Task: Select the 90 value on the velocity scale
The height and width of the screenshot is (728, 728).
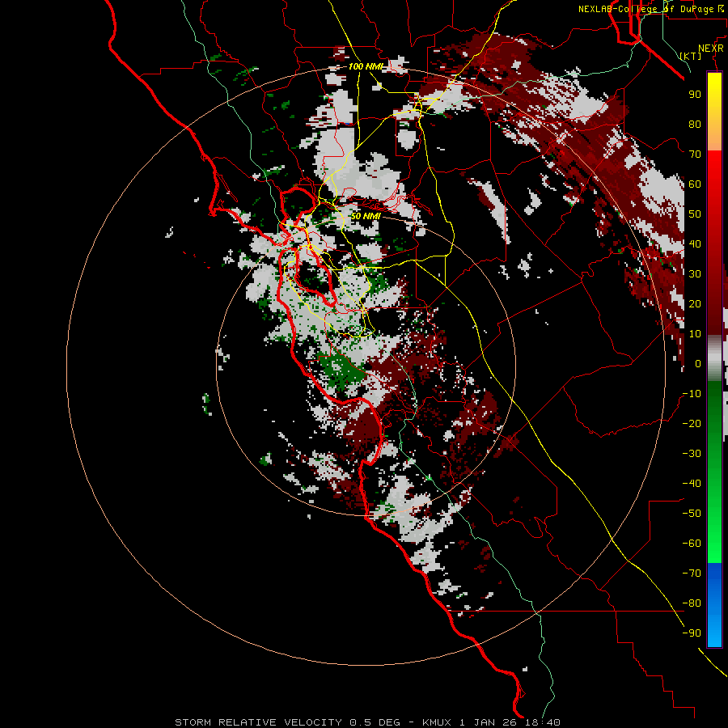Action: click(x=695, y=95)
